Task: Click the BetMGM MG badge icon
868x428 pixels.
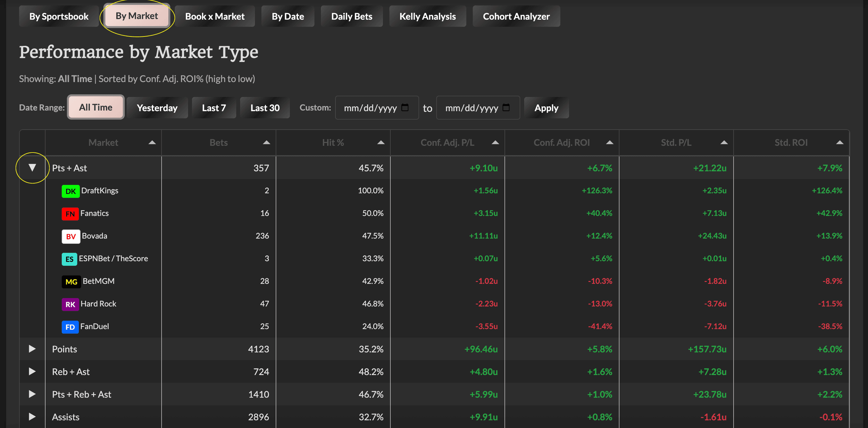Action: [x=71, y=281]
